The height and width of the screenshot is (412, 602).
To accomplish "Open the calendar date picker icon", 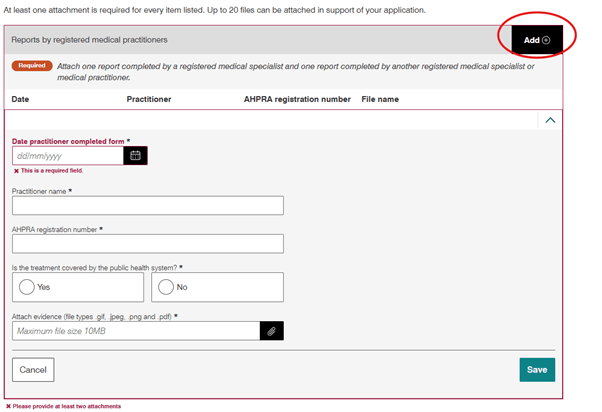I will [135, 156].
